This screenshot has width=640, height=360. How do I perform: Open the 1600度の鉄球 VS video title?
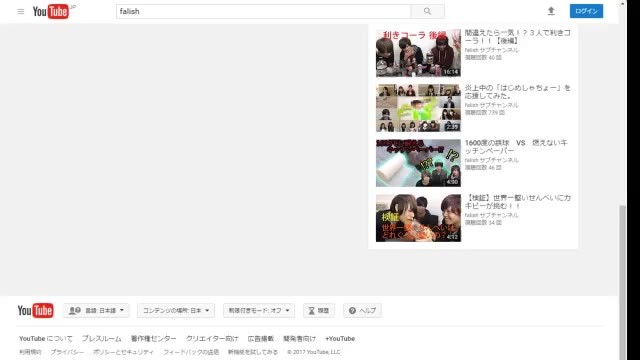point(516,147)
